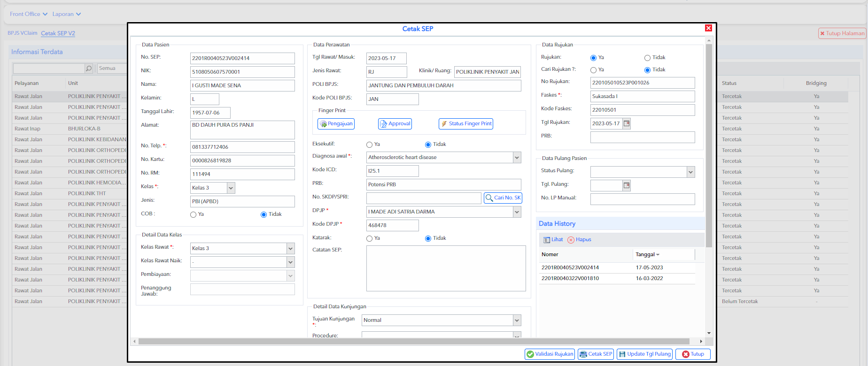868x366 pixels.
Task: Select Cari Rujukan Tidak radio
Action: click(647, 70)
